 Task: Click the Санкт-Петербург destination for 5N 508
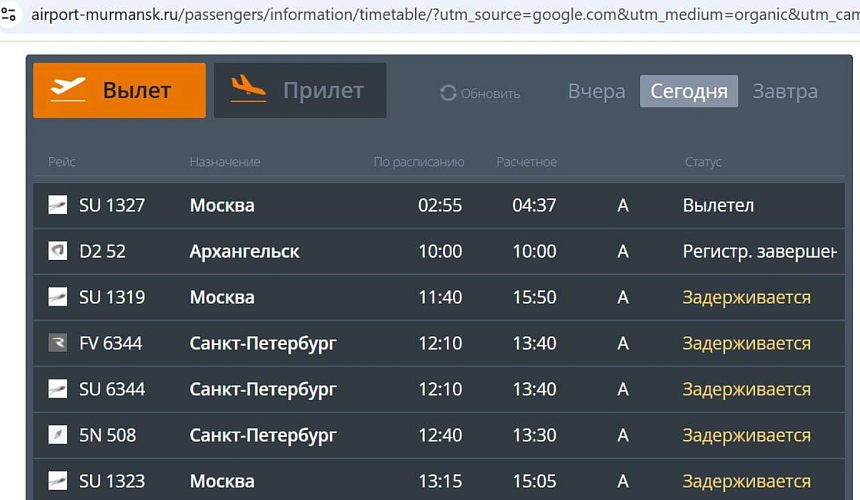[x=263, y=435]
